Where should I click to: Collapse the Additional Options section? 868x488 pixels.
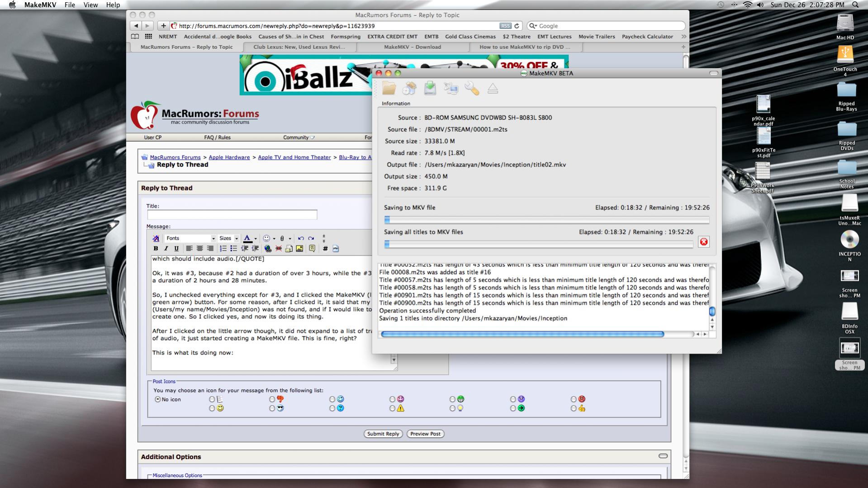click(x=663, y=456)
